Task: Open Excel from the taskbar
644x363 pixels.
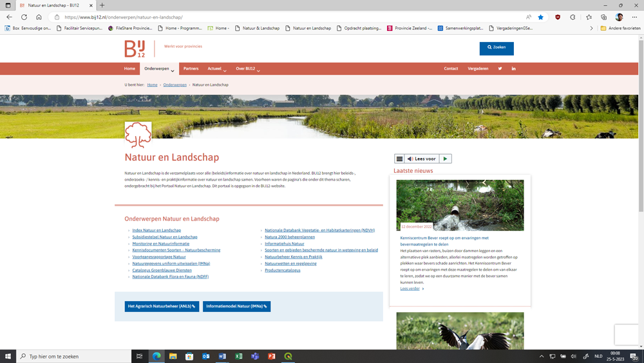Action: point(239,357)
